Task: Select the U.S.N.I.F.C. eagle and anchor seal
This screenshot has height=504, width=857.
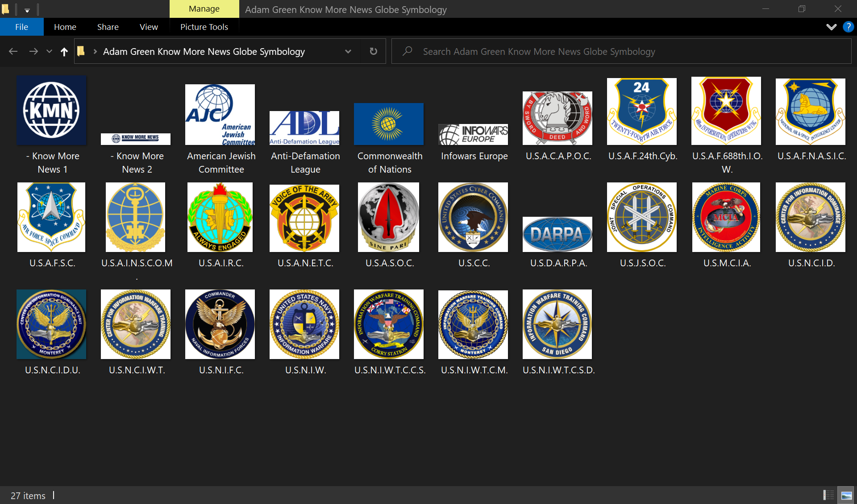Action: point(220,324)
